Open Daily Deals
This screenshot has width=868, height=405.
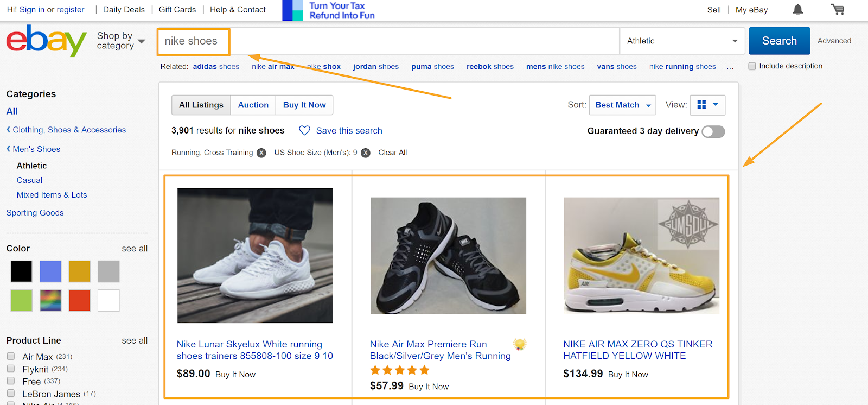point(124,10)
